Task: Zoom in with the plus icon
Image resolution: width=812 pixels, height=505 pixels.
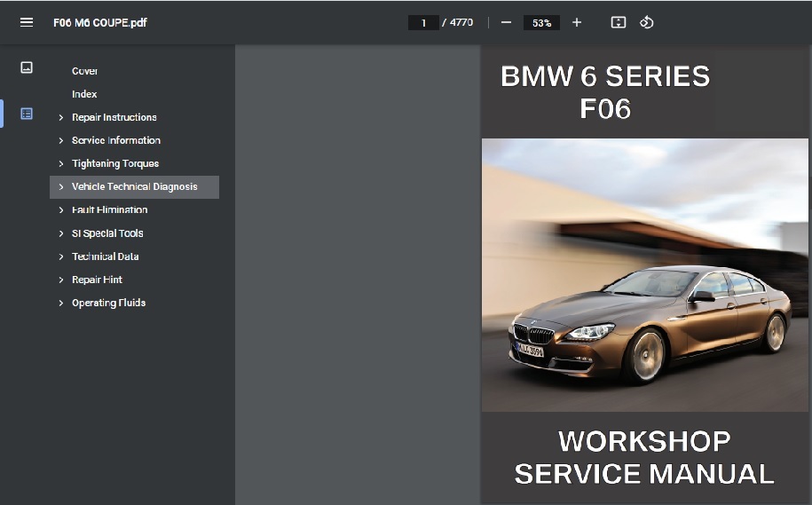Action: point(576,22)
